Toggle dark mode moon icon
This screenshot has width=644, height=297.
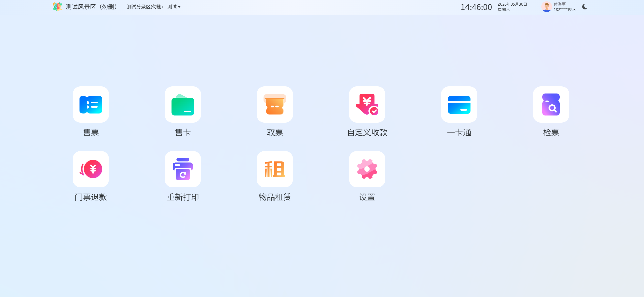click(x=585, y=7)
